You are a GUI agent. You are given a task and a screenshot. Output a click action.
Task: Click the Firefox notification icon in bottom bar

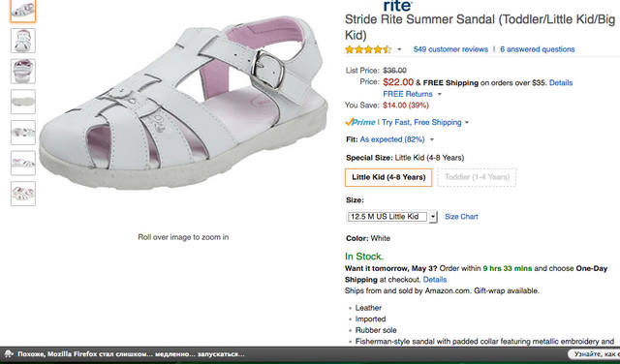pos(9,354)
